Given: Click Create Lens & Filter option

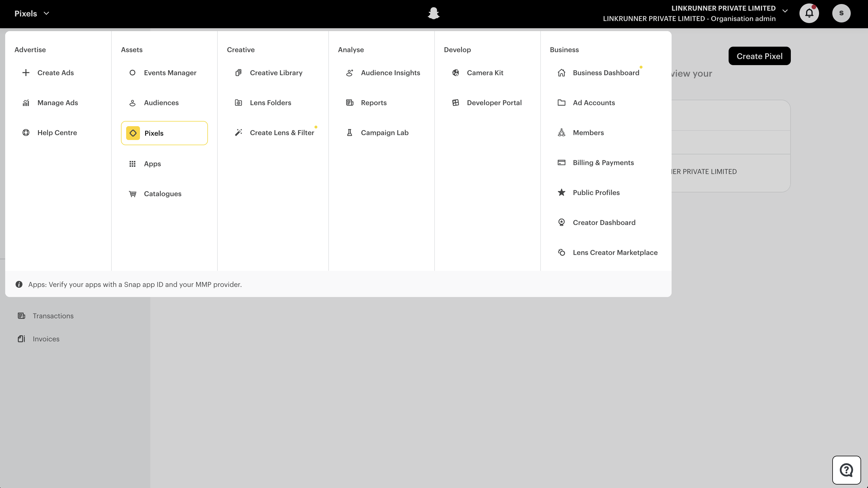Looking at the screenshot, I should tap(282, 133).
